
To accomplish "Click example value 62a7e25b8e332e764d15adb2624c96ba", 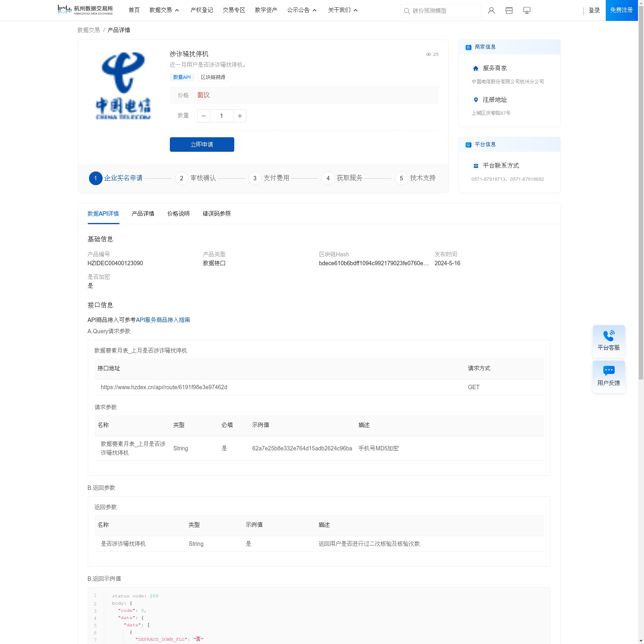I will click(302, 448).
